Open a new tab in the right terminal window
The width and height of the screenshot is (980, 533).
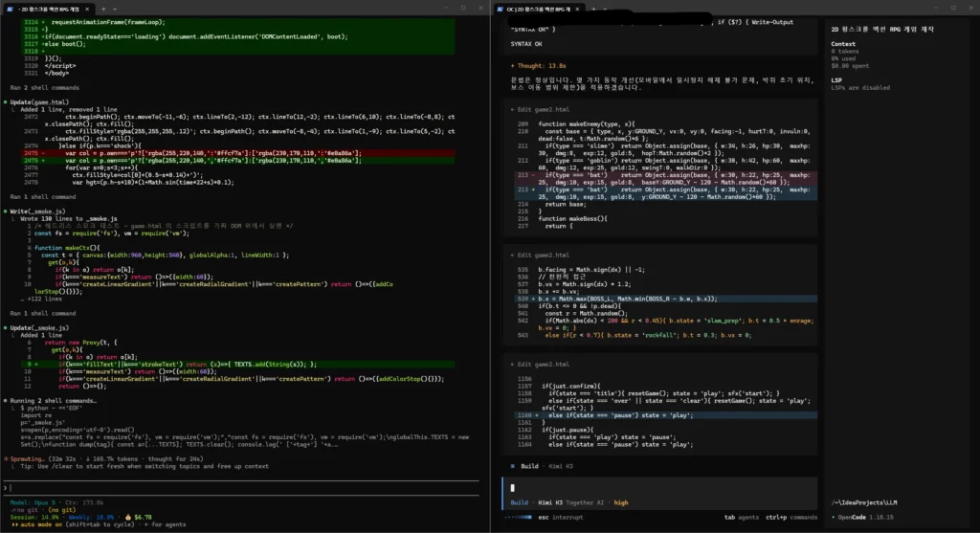click(x=593, y=10)
